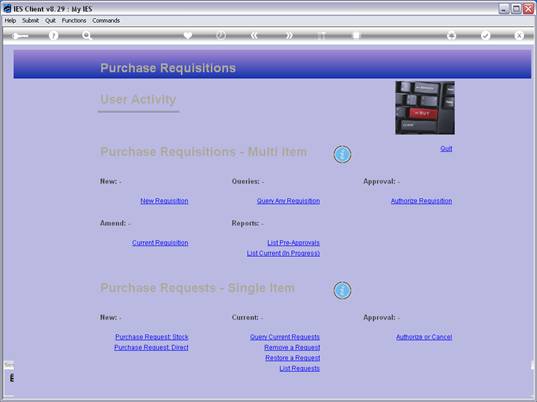The width and height of the screenshot is (537, 402).
Task: Select the Purchase Request: Direct link
Action: click(x=151, y=347)
